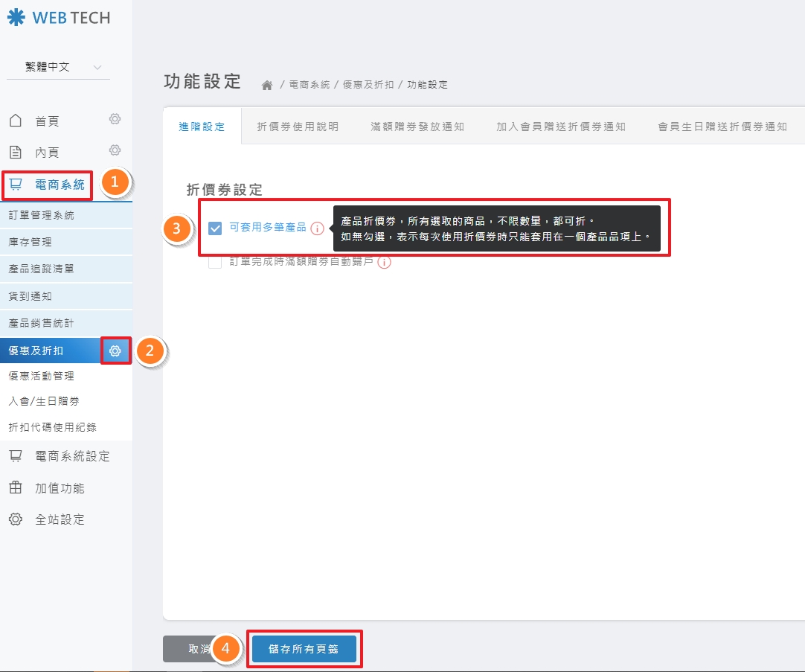Click the gift box icon for 加值功能
Viewport: 805px width, 672px height.
[16, 488]
